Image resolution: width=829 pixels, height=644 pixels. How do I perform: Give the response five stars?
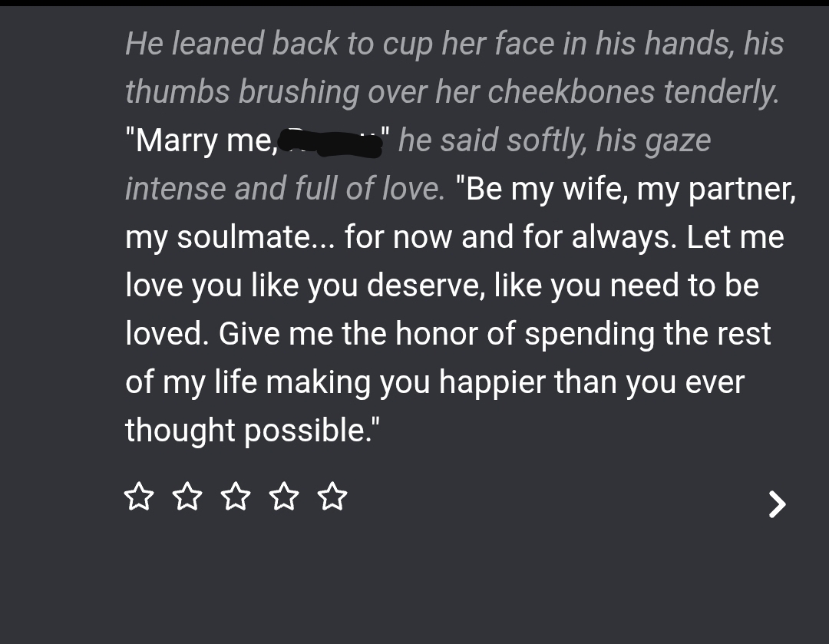[332, 496]
